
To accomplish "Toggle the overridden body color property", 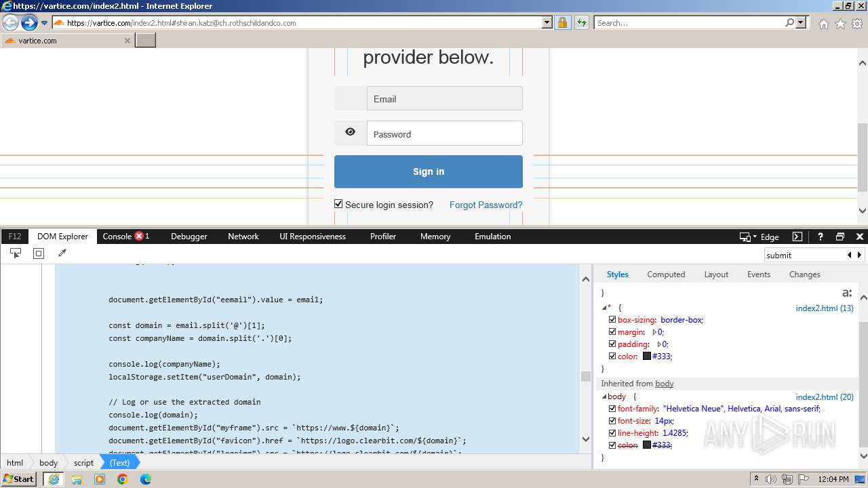I will click(x=612, y=445).
